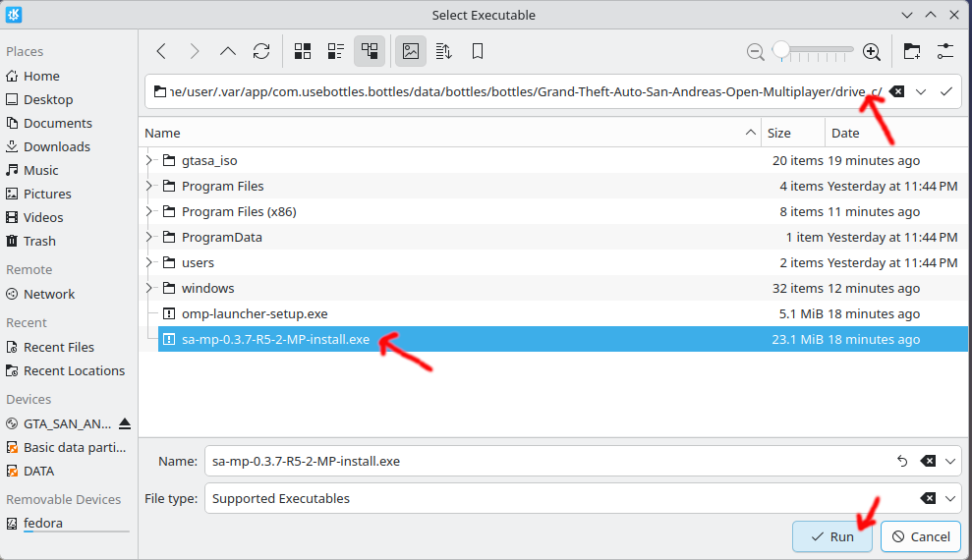Go back to the previous folder

pos(162,51)
